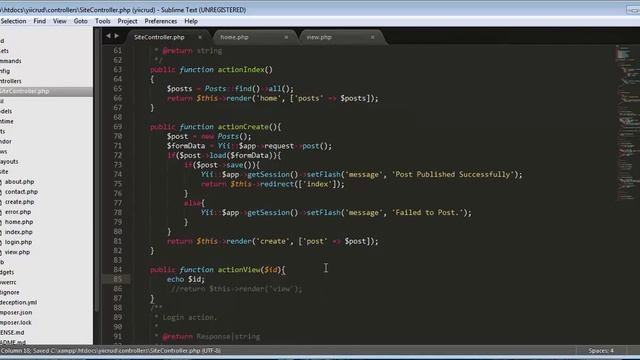Open the Selection menu
Image resolution: width=640 pixels, height=360 pixels.
13,21
